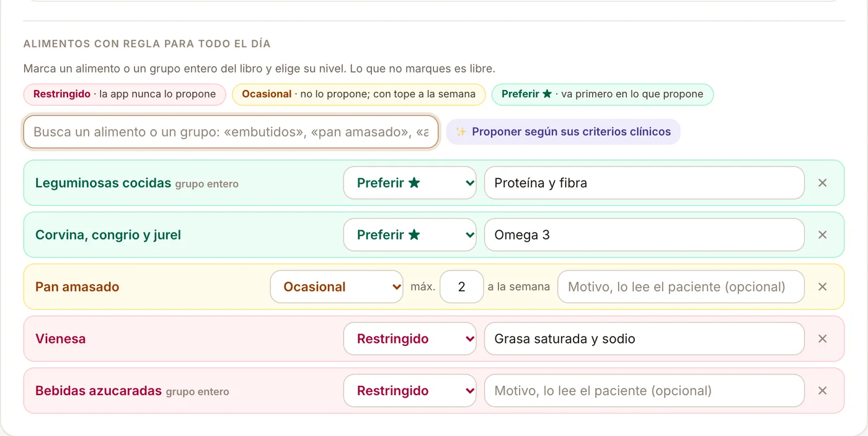The height and width of the screenshot is (436, 868).
Task: Click the Restringido legend pill
Action: click(x=125, y=94)
